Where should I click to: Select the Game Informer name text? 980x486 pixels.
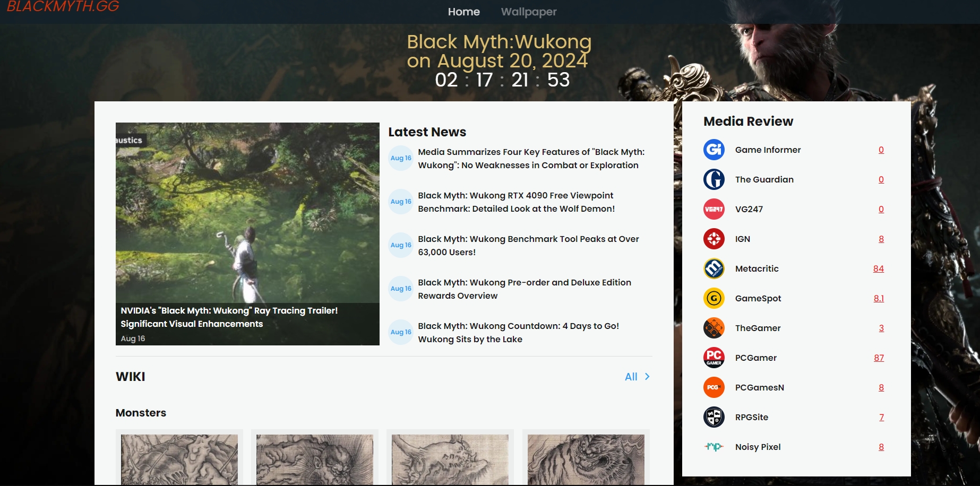tap(768, 150)
